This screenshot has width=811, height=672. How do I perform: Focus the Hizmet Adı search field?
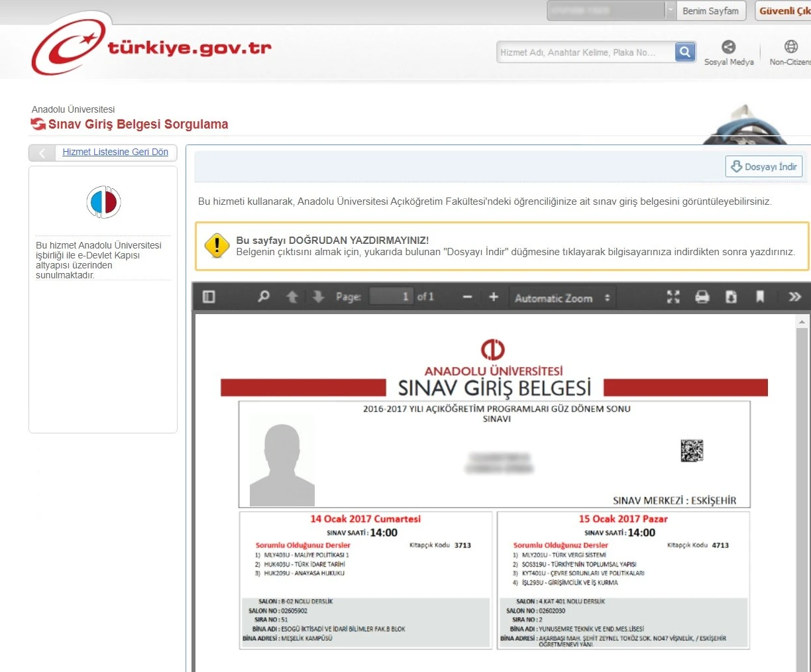(x=585, y=52)
